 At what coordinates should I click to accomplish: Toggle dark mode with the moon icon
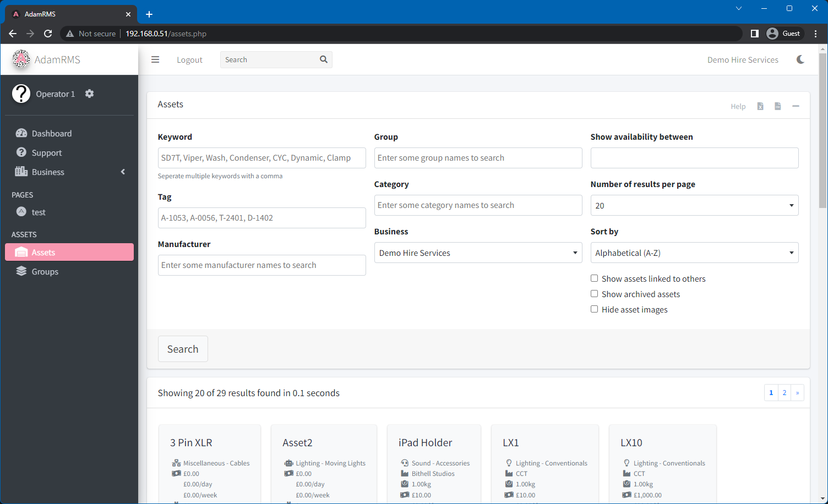pos(800,59)
